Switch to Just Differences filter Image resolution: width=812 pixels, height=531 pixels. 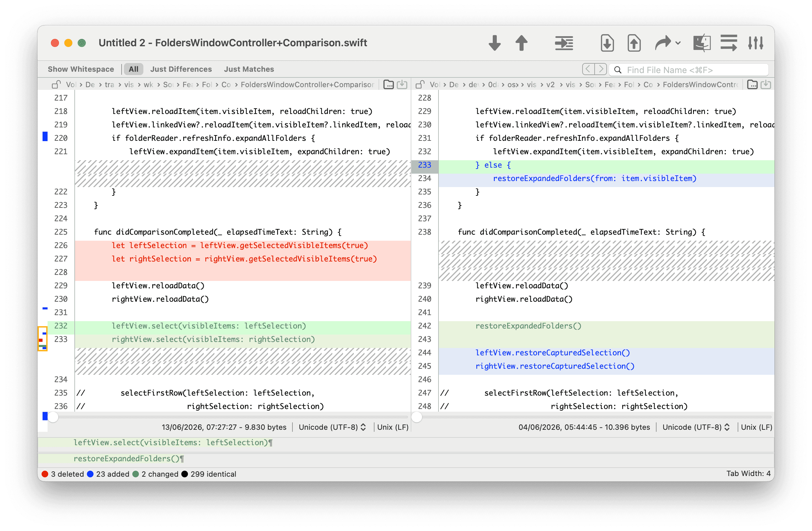[181, 69]
